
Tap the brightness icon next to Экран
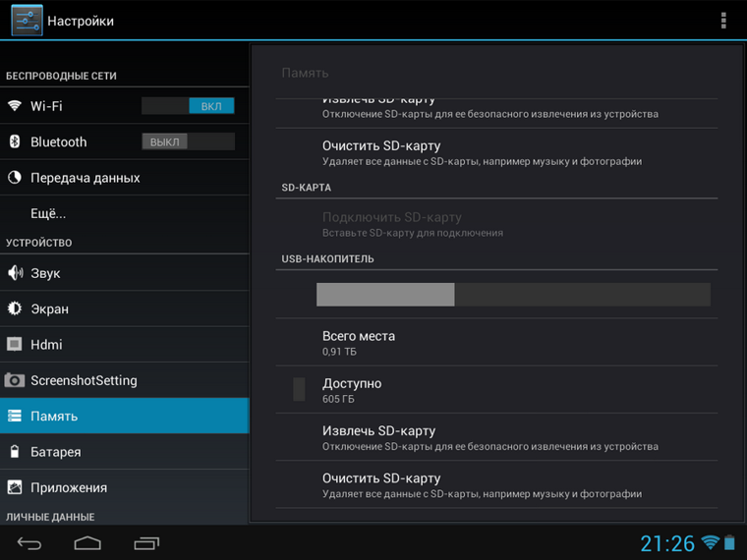pos(15,308)
